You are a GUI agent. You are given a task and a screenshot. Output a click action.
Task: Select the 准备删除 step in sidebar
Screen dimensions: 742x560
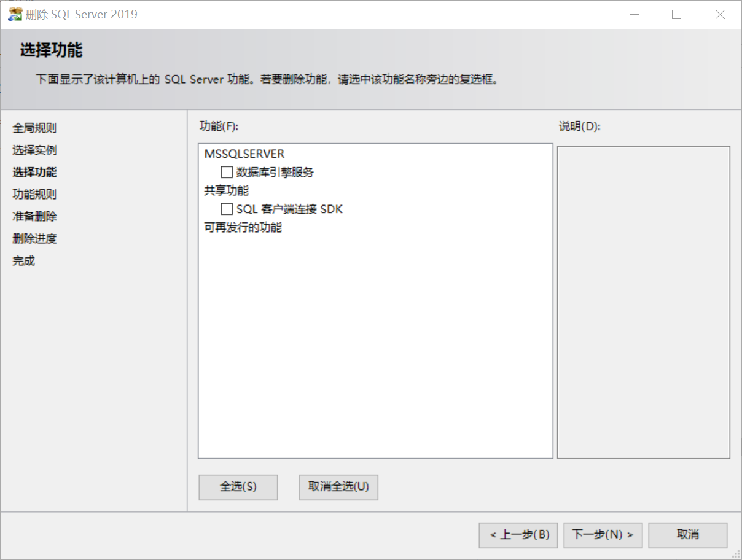(x=34, y=217)
